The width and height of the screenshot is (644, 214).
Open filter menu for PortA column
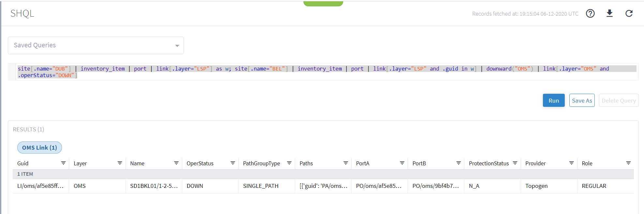coord(402,163)
